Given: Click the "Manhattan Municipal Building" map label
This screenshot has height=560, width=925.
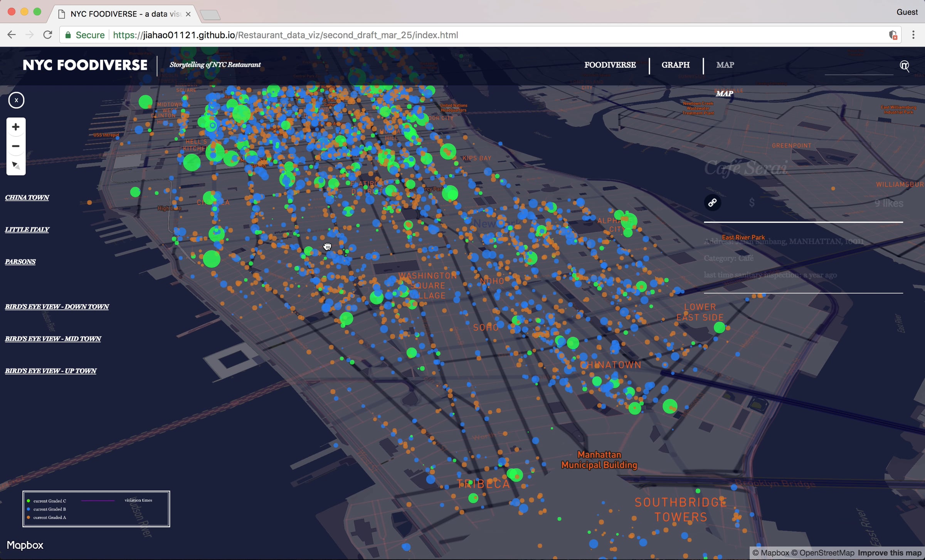Looking at the screenshot, I should pos(599,460).
